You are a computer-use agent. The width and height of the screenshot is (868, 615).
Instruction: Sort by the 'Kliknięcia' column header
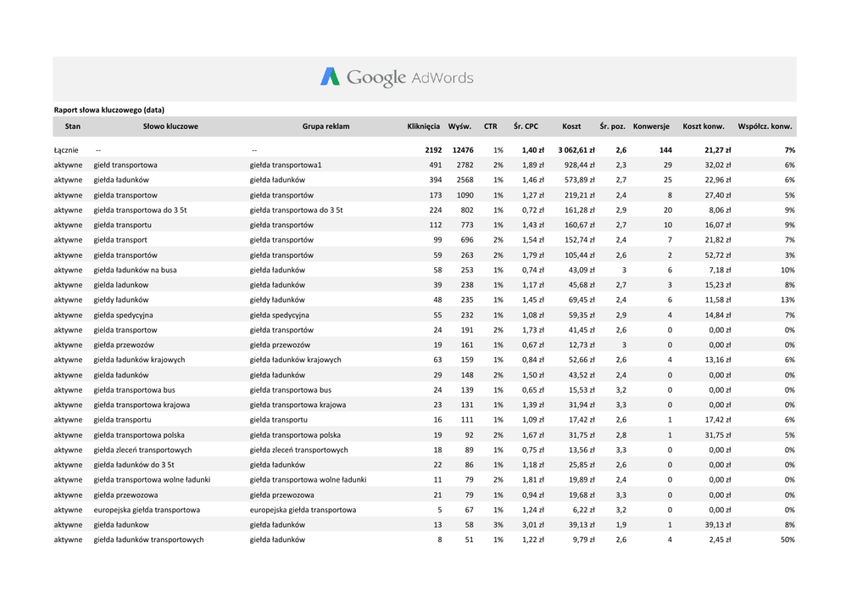coord(423,126)
